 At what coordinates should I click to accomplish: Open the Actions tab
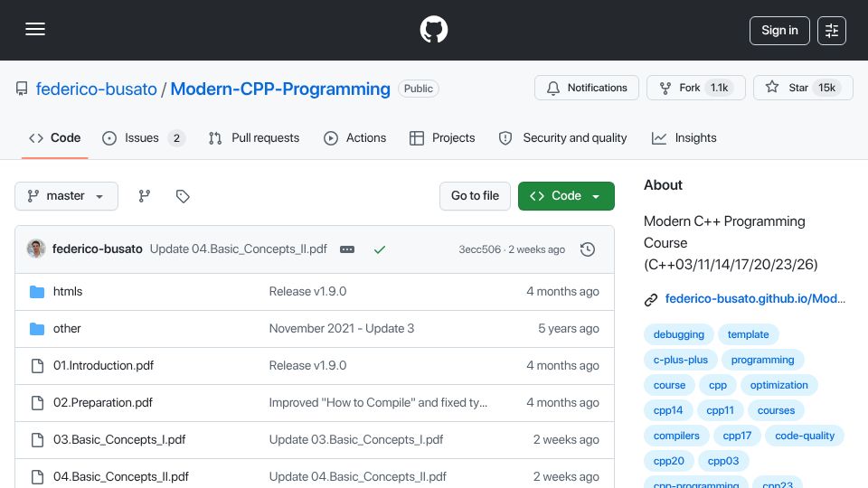(354, 137)
